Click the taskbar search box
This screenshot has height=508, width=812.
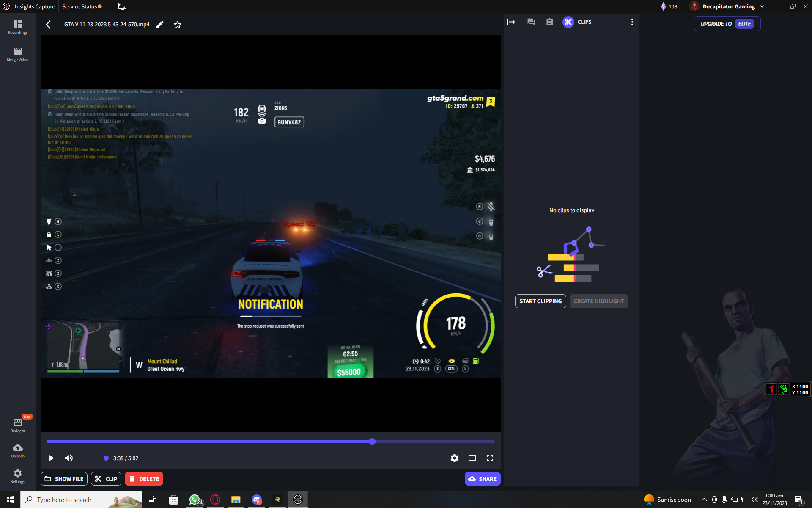(x=81, y=500)
